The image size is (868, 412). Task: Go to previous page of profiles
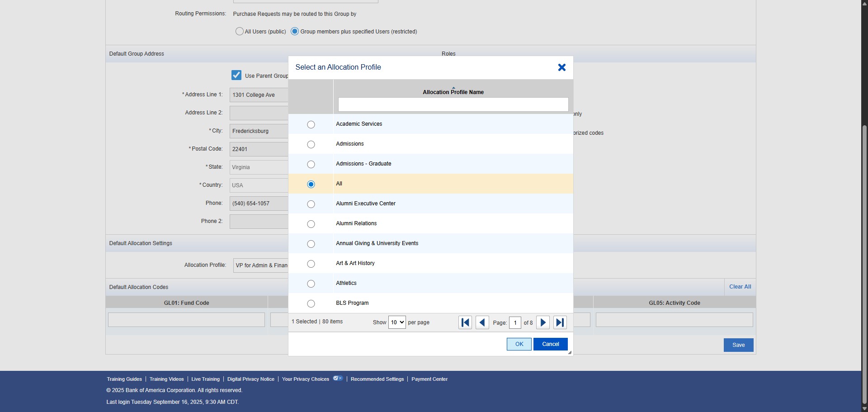click(482, 322)
